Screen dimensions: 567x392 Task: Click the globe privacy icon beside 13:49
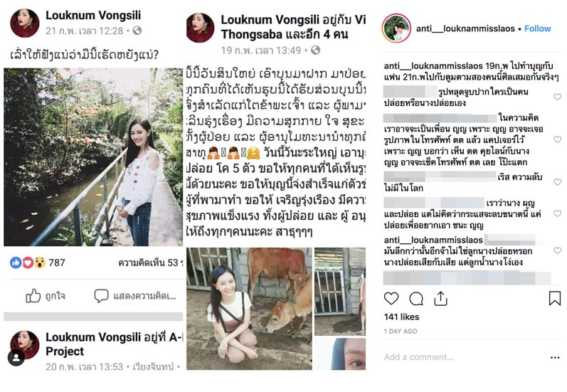(315, 50)
